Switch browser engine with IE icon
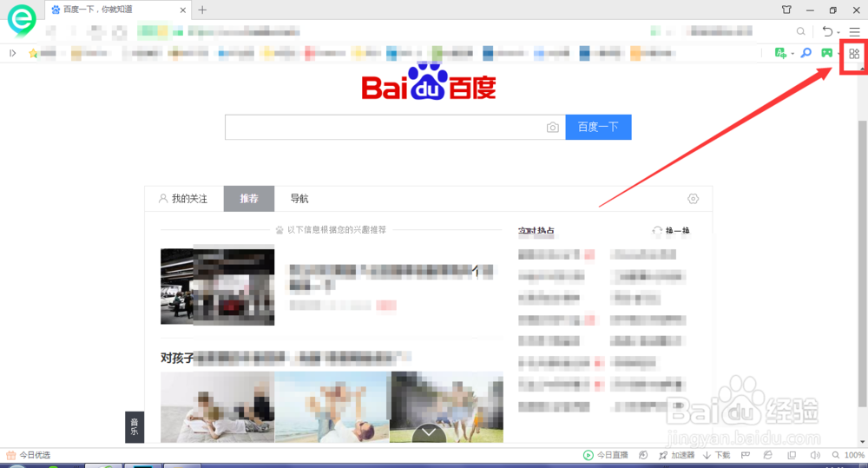 click(x=768, y=455)
